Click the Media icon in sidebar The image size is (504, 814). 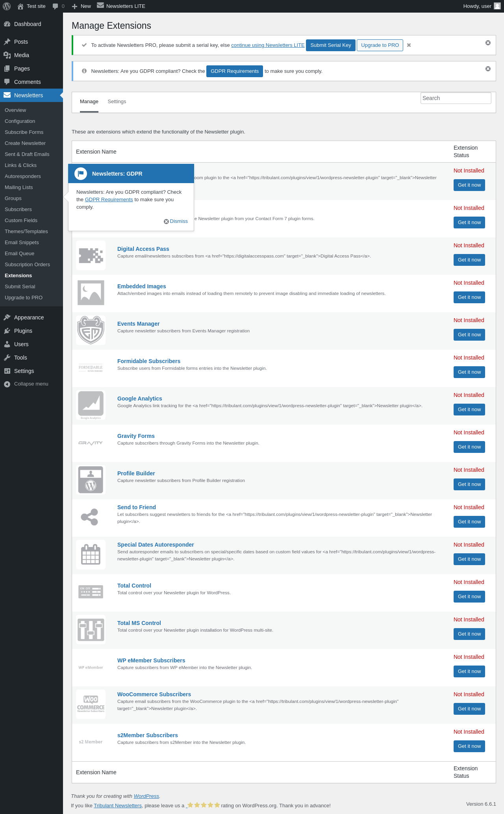pyautogui.click(x=7, y=55)
